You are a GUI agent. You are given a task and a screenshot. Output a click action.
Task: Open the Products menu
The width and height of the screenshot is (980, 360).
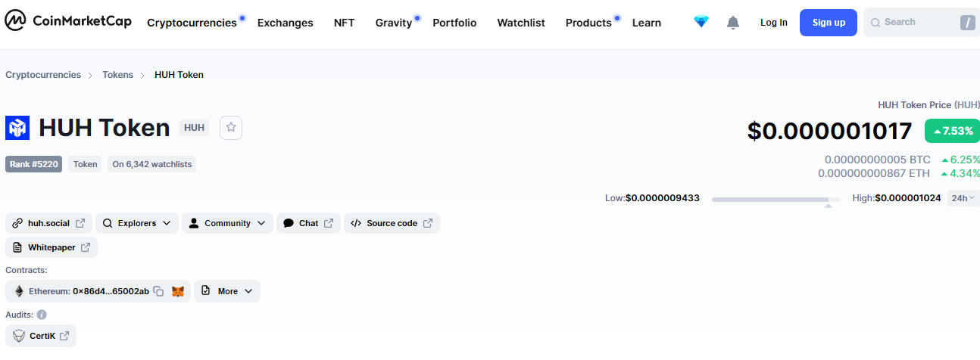click(588, 23)
